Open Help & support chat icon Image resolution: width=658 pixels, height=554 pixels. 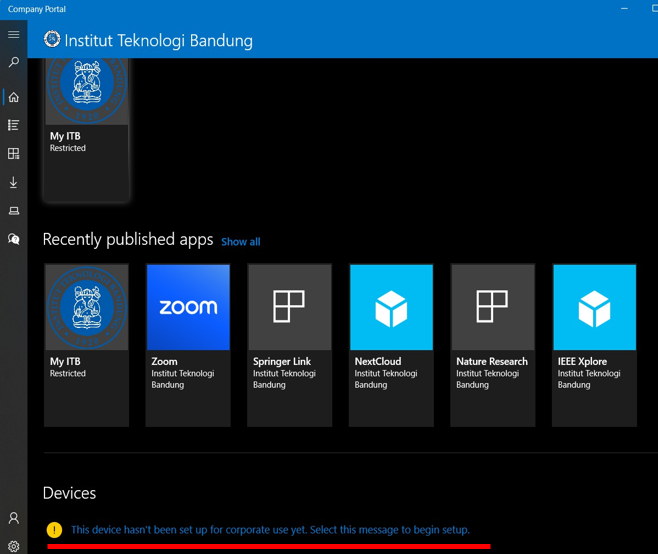click(x=13, y=239)
